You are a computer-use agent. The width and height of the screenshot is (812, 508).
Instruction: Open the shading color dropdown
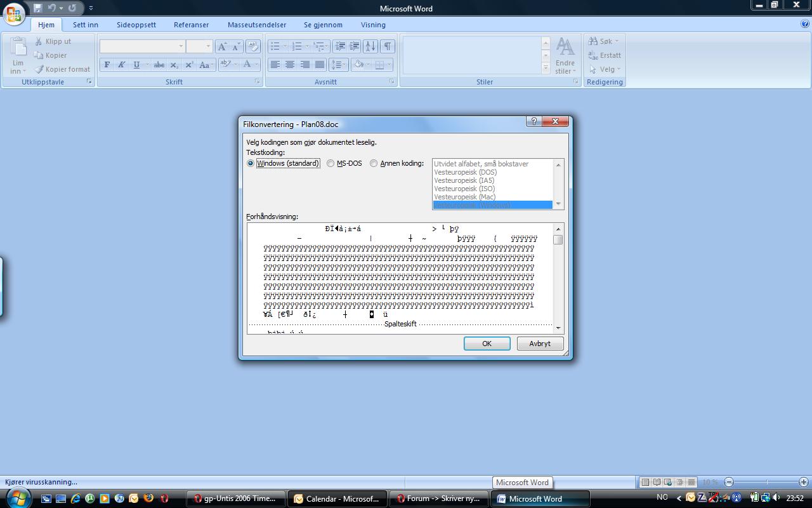click(x=368, y=65)
